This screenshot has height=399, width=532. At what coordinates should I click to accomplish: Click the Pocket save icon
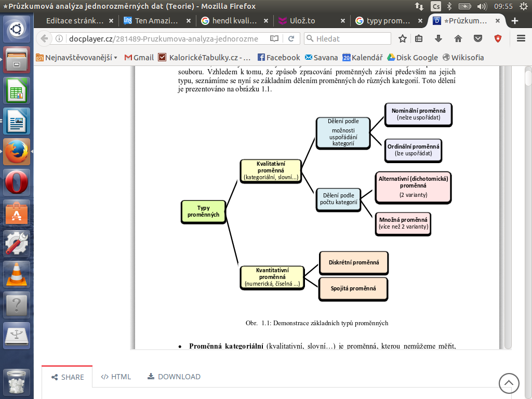tap(478, 39)
